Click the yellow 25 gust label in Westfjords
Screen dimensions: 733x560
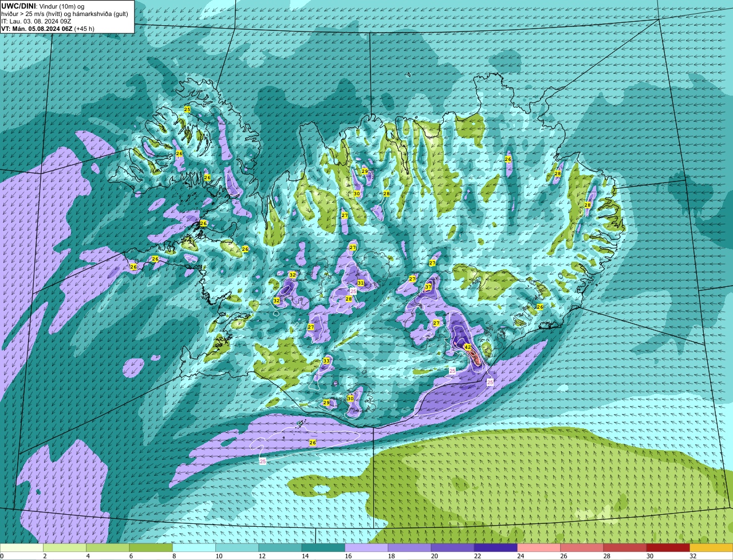click(187, 109)
